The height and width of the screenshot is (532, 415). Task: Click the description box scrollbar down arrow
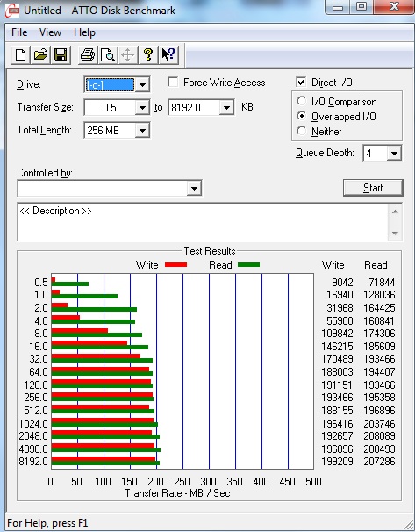click(x=395, y=233)
